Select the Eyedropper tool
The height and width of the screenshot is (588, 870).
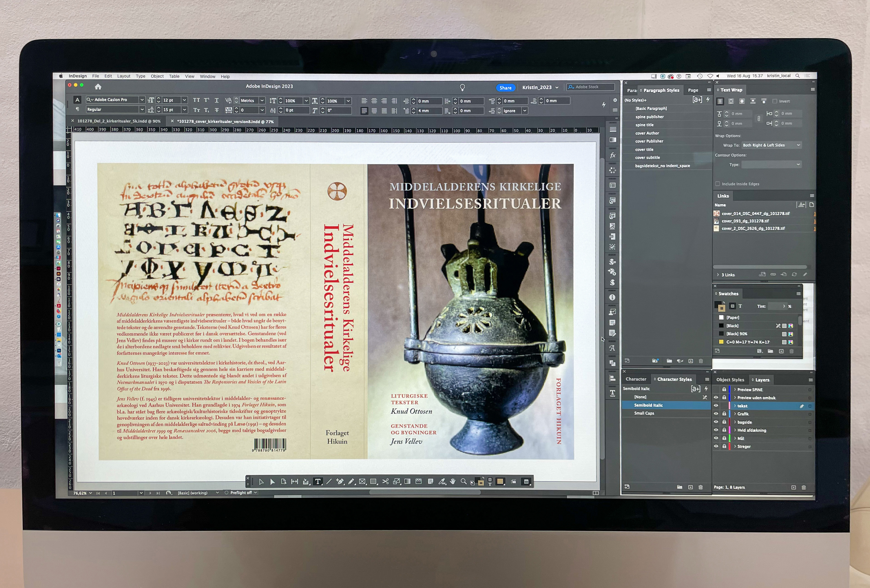click(x=442, y=482)
